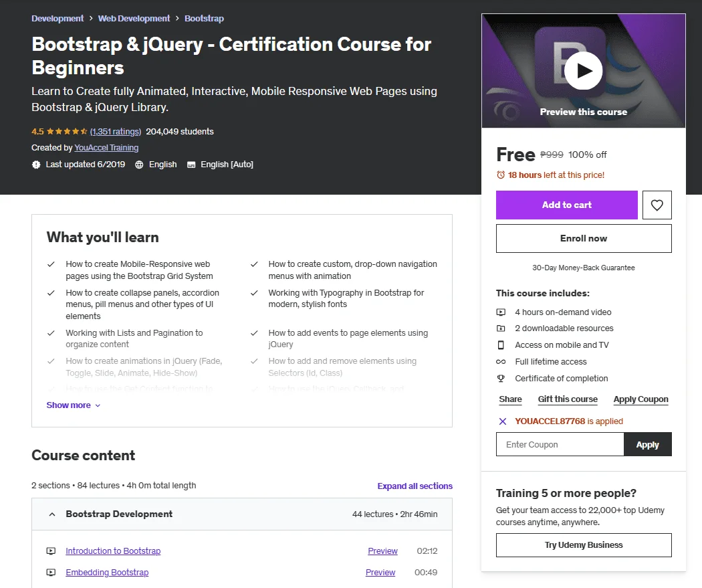Open YouAccel Training instructor link
702x588 pixels.
106,148
